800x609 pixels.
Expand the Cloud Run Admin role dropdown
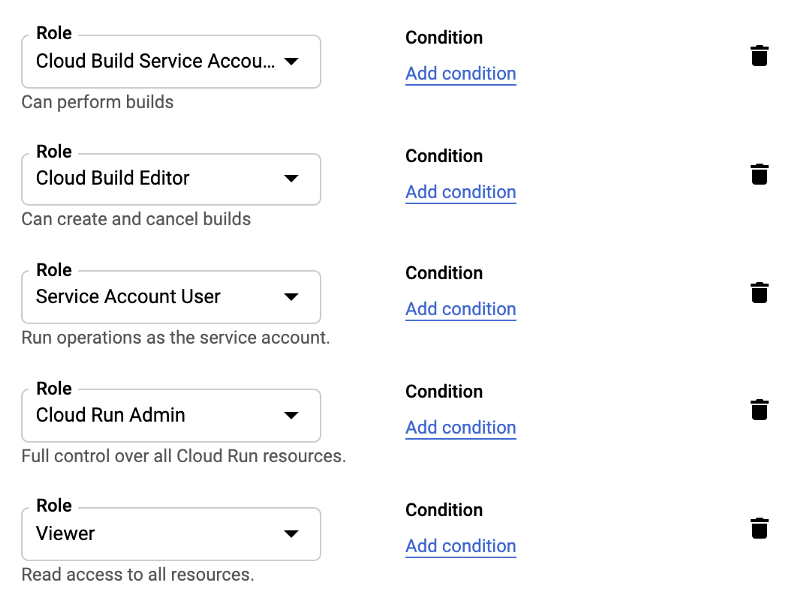[171, 415]
